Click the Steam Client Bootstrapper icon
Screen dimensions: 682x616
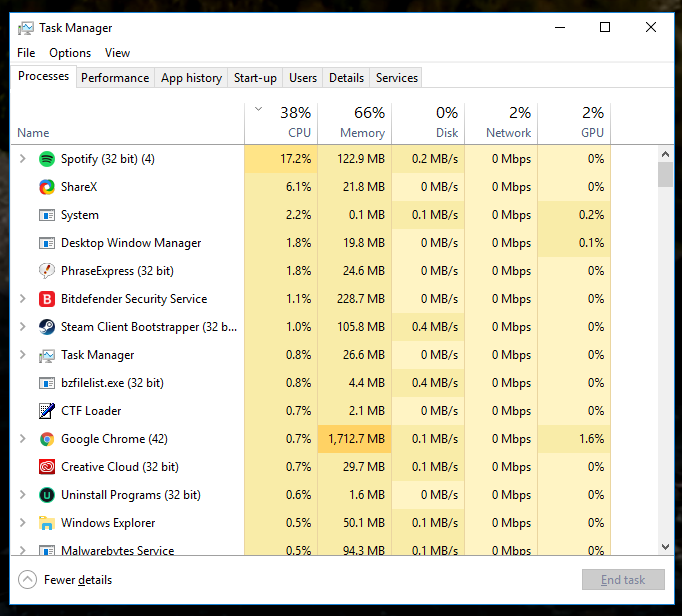click(47, 327)
